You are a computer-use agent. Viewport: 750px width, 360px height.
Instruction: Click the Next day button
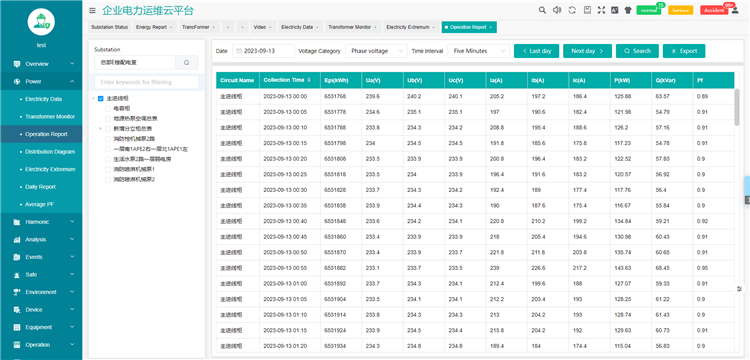[x=587, y=51]
